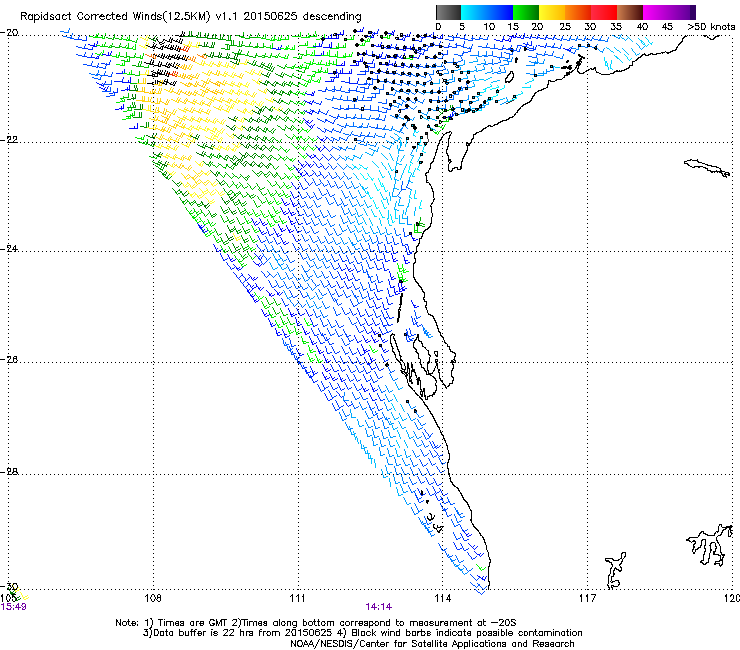Click the '30' label under the color bar
Screen dimensions: 740x650
click(x=590, y=26)
